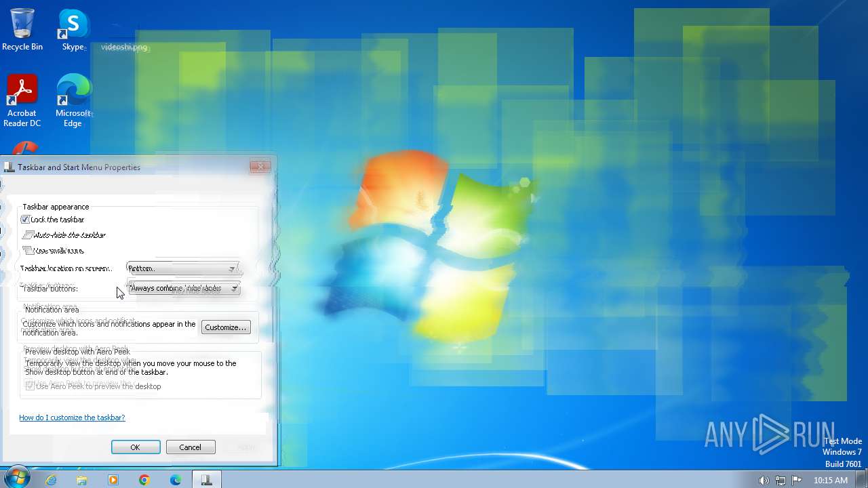Click the Customize... button

click(226, 327)
